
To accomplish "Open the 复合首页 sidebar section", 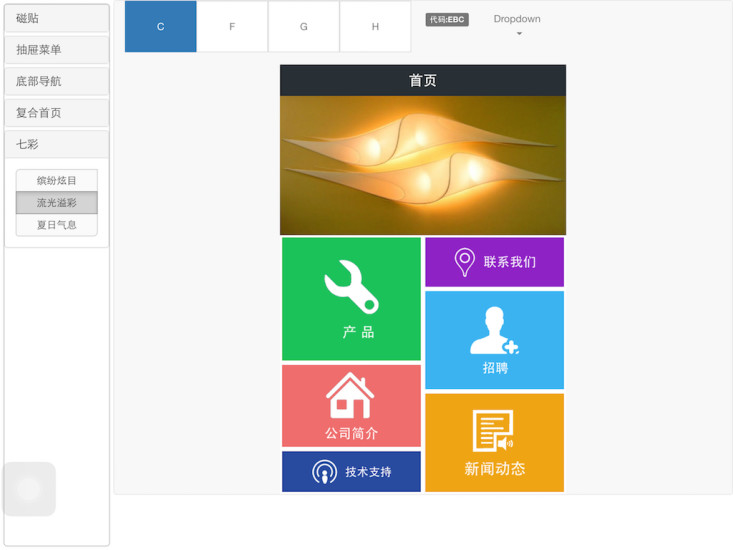I will coord(57,113).
